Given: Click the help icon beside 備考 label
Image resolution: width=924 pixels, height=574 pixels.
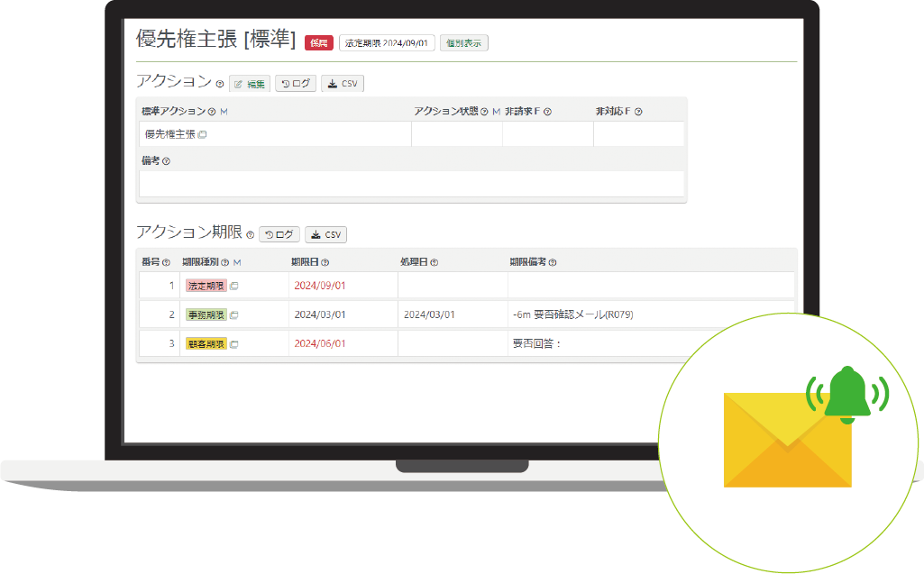Looking at the screenshot, I should [166, 161].
